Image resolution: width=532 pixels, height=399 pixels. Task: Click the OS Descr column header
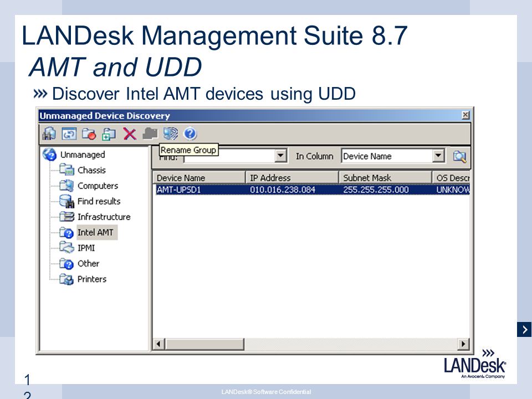point(451,178)
